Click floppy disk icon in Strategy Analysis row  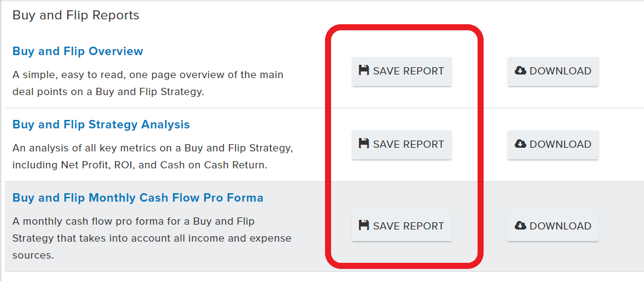point(364,144)
